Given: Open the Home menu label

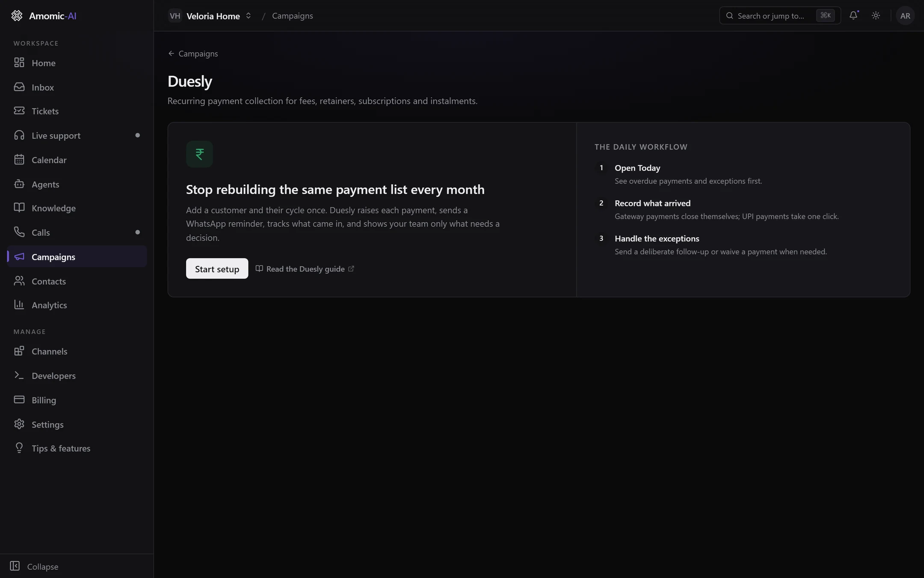Looking at the screenshot, I should (44, 63).
